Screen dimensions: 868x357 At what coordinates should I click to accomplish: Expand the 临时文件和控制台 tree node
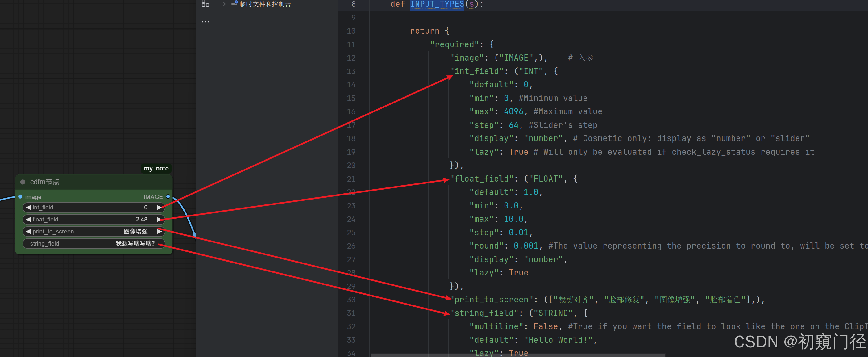point(224,4)
